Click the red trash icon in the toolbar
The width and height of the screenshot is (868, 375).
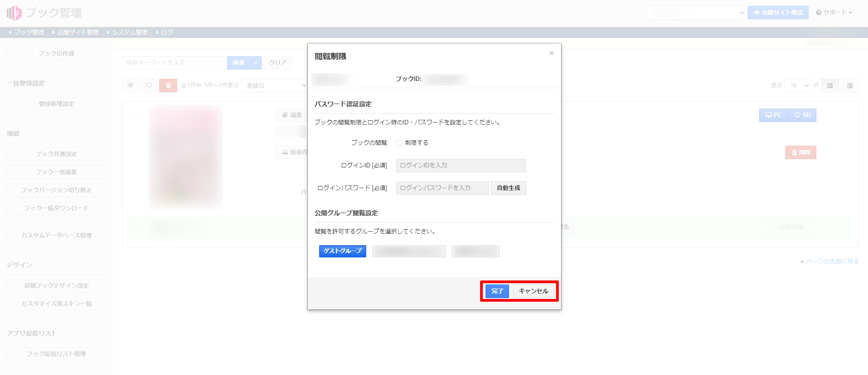168,85
